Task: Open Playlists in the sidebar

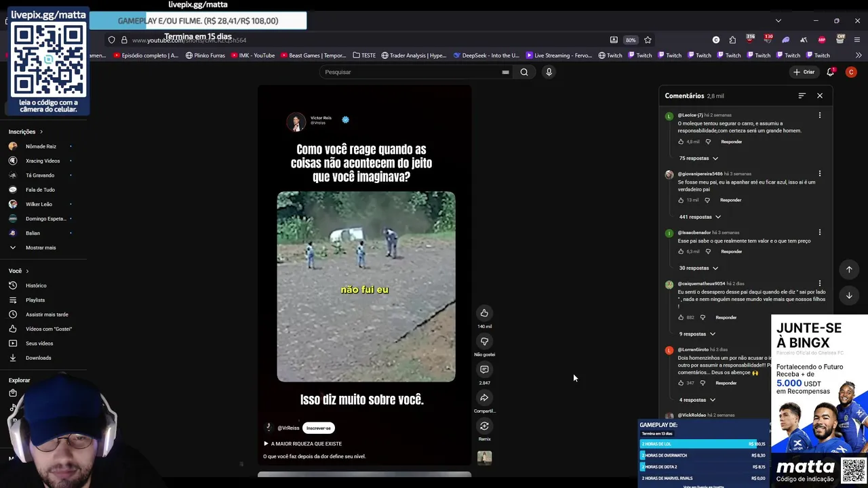Action: 35,300
